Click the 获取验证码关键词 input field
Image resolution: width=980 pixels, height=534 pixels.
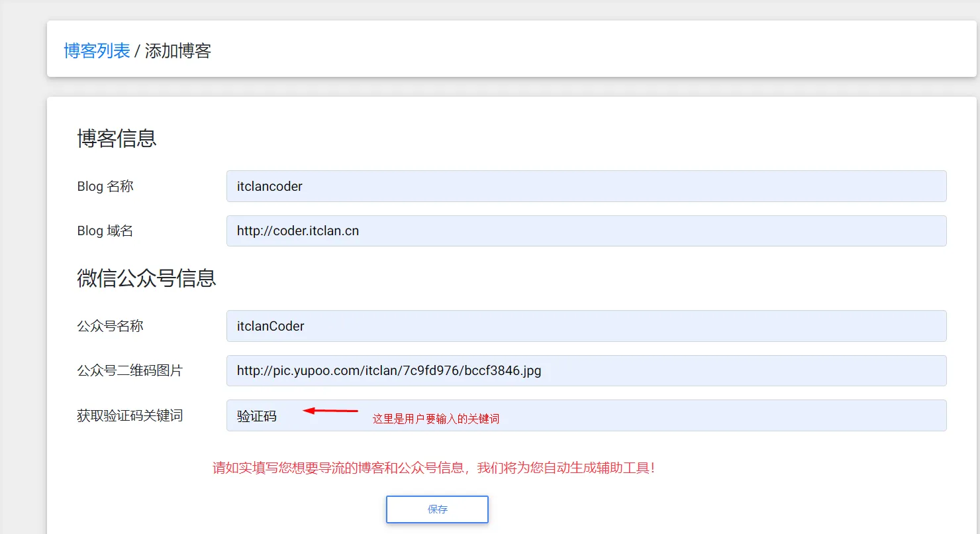pyautogui.click(x=586, y=415)
